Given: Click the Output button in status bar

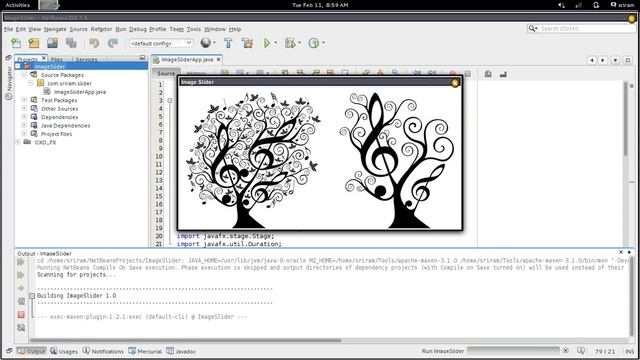Looking at the screenshot, I should pyautogui.click(x=31, y=351).
